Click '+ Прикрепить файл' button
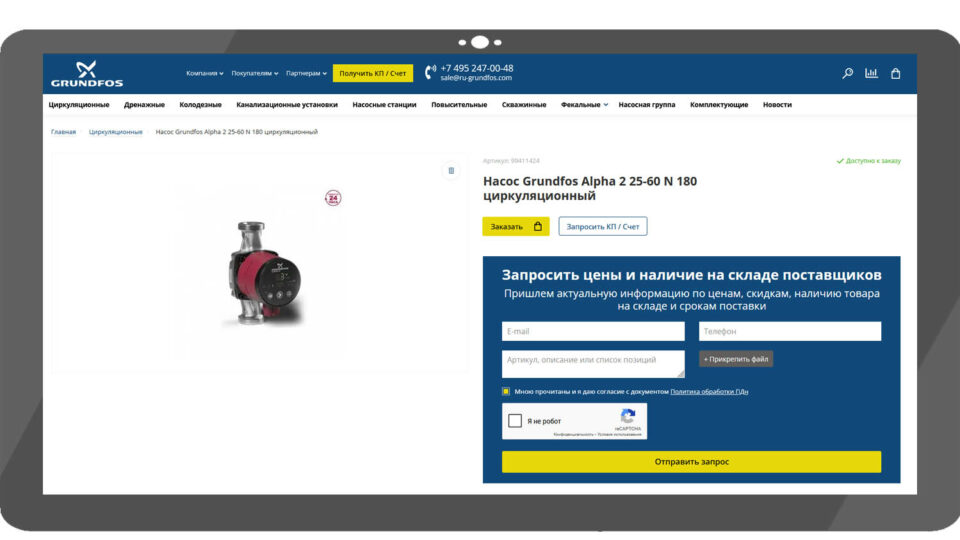 click(x=736, y=359)
